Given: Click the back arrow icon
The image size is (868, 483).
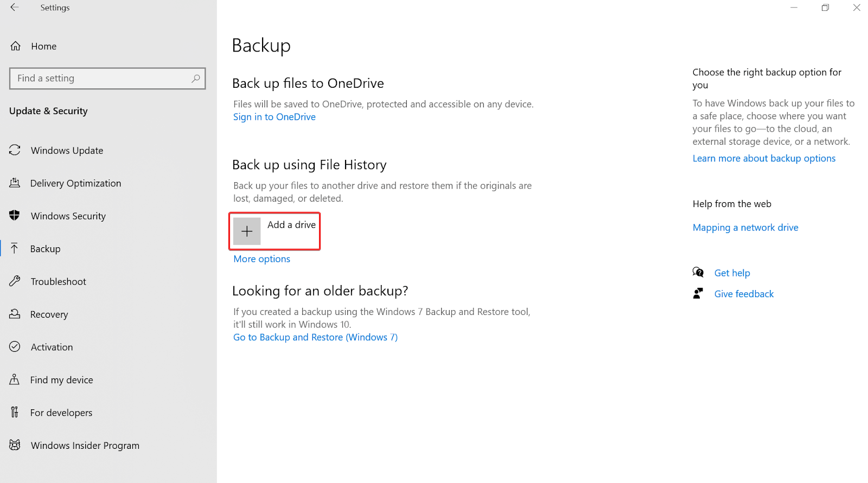Looking at the screenshot, I should click(15, 8).
